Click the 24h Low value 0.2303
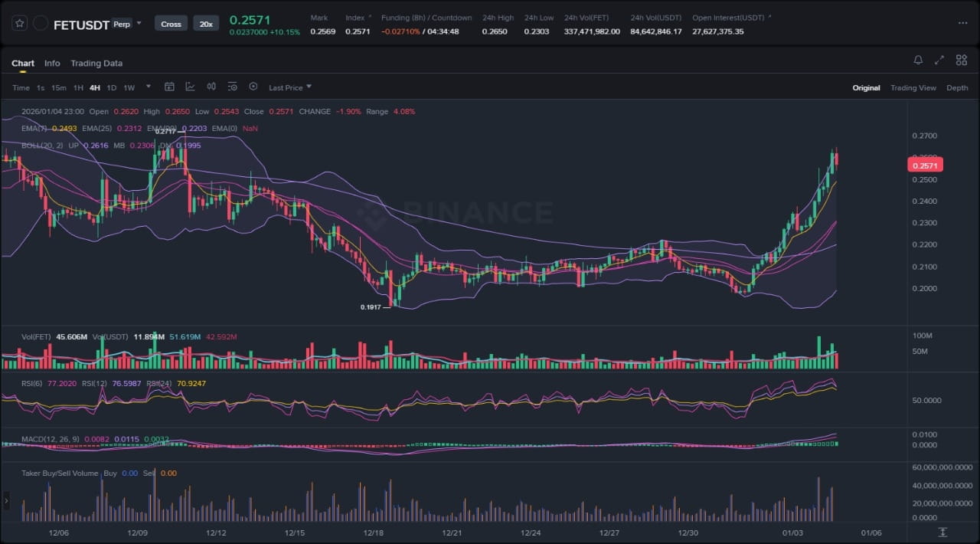Viewport: 980px width, 544px height. pos(536,31)
